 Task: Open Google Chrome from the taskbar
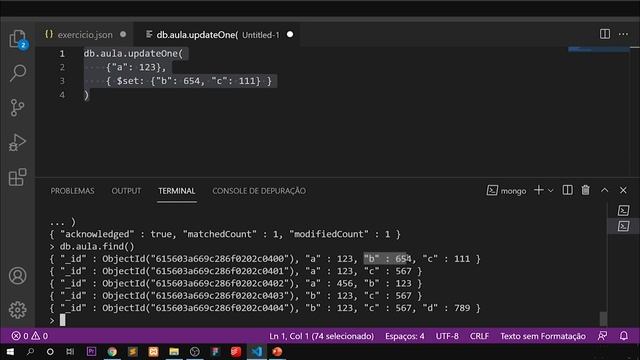click(112, 352)
